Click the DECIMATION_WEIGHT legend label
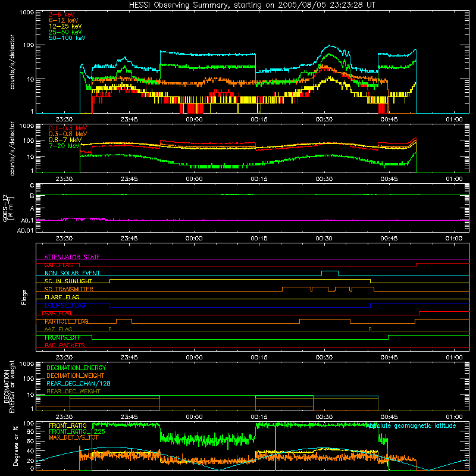The height and width of the screenshot is (476, 476). 76,375
